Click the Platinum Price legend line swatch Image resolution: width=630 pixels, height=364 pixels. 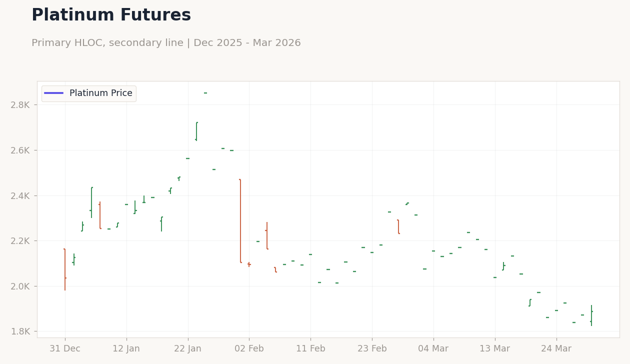click(53, 93)
